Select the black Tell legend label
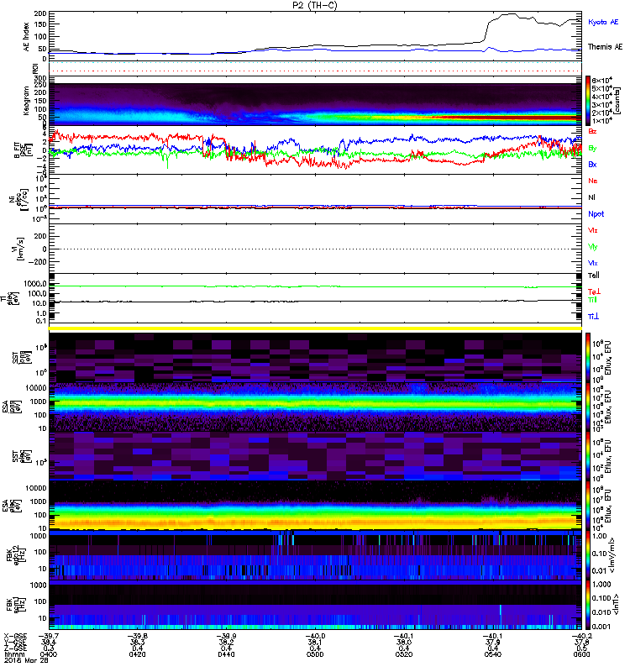 click(593, 276)
